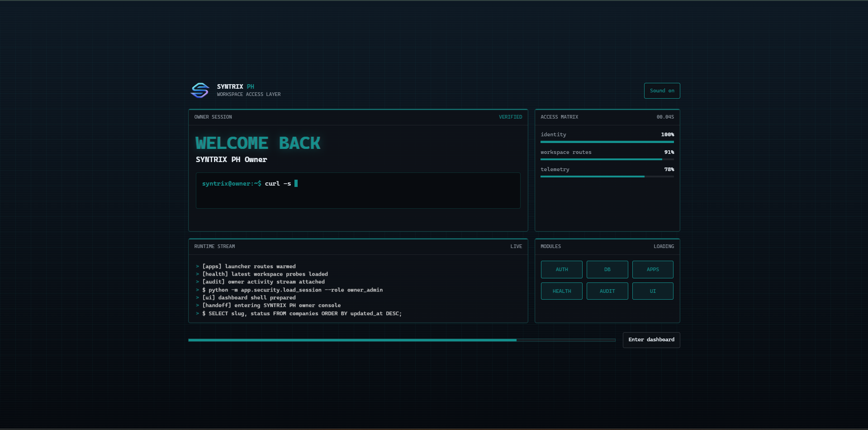Select the HEALTH module tile

pos(561,291)
